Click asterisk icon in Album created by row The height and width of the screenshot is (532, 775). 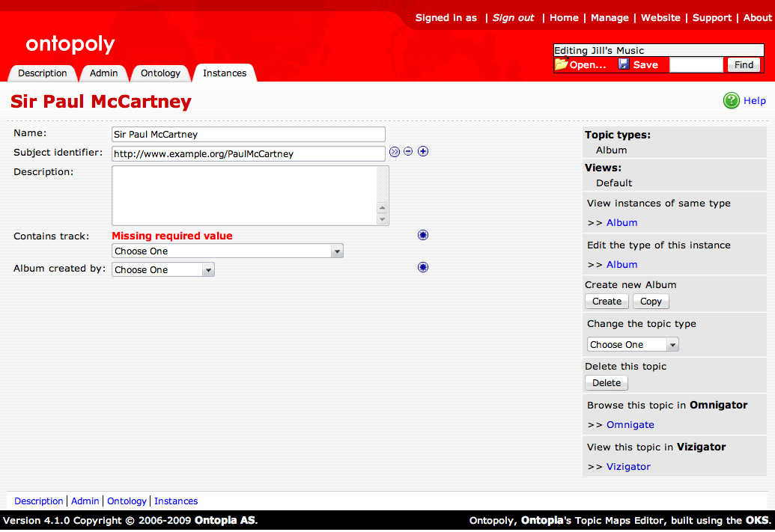423,267
